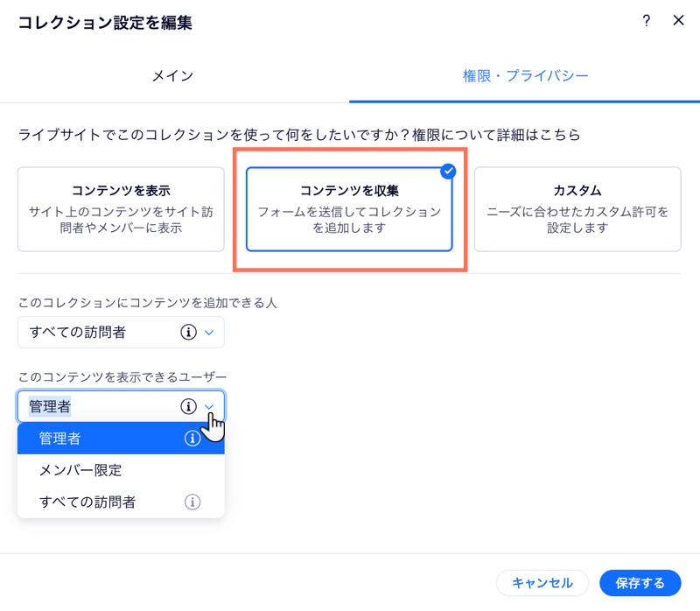The width and height of the screenshot is (700, 611).
Task: Open the 権限について詳細はこちら link
Action: click(x=496, y=135)
